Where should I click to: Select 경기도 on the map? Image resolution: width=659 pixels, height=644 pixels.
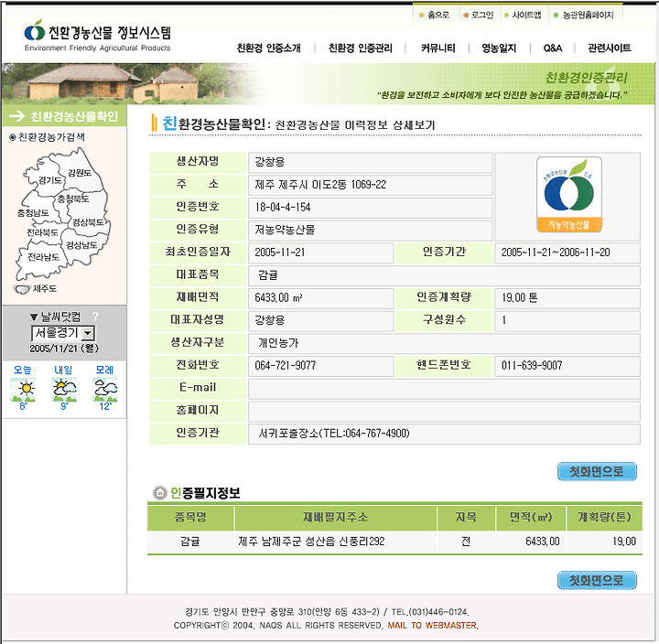tap(50, 180)
